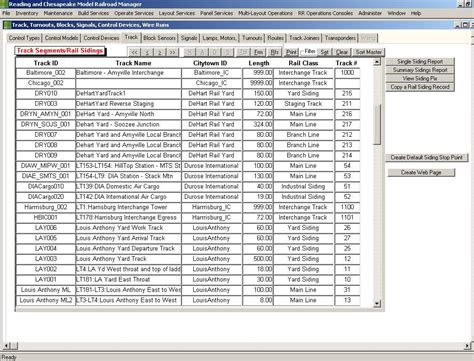This screenshot has width=474, height=361.
Task: Step to previous record with < button
Action: tap(147, 52)
